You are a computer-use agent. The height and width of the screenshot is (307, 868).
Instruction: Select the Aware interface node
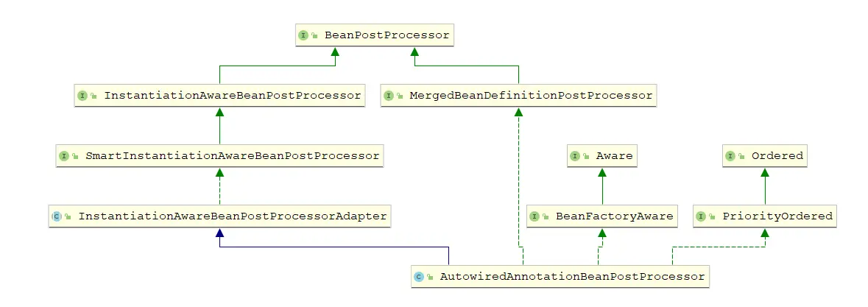(602, 156)
